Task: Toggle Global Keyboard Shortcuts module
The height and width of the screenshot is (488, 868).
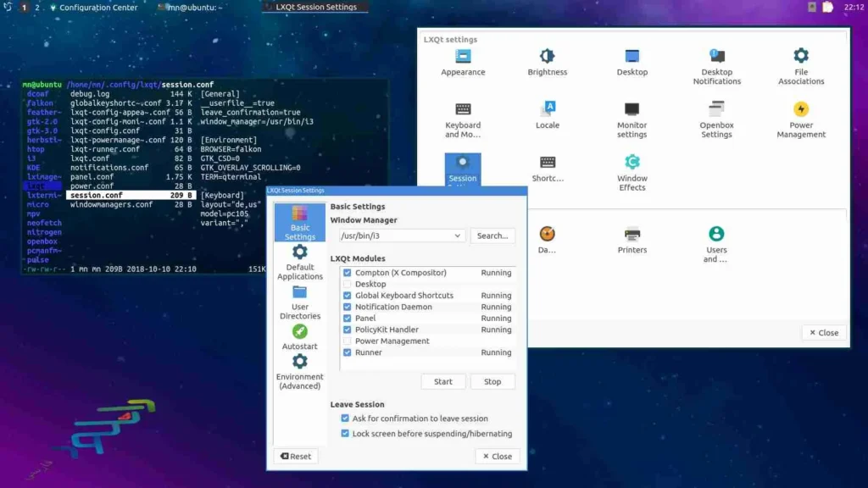Action: point(347,296)
